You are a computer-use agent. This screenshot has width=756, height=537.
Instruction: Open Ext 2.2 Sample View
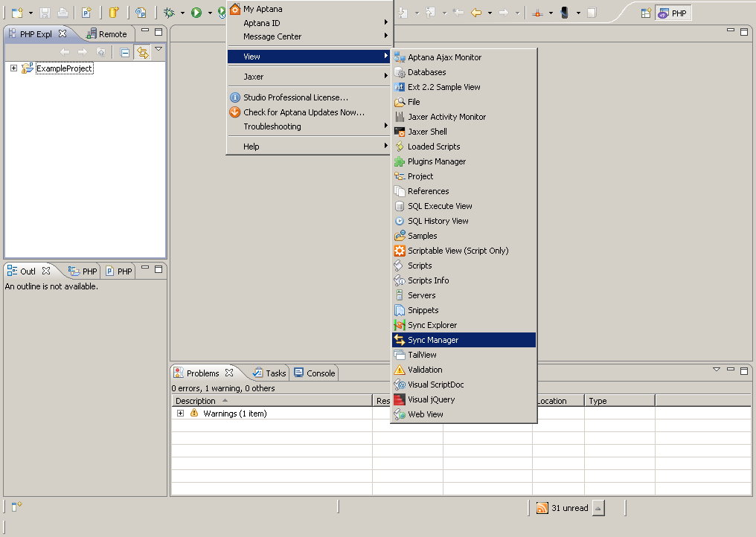(x=464, y=87)
